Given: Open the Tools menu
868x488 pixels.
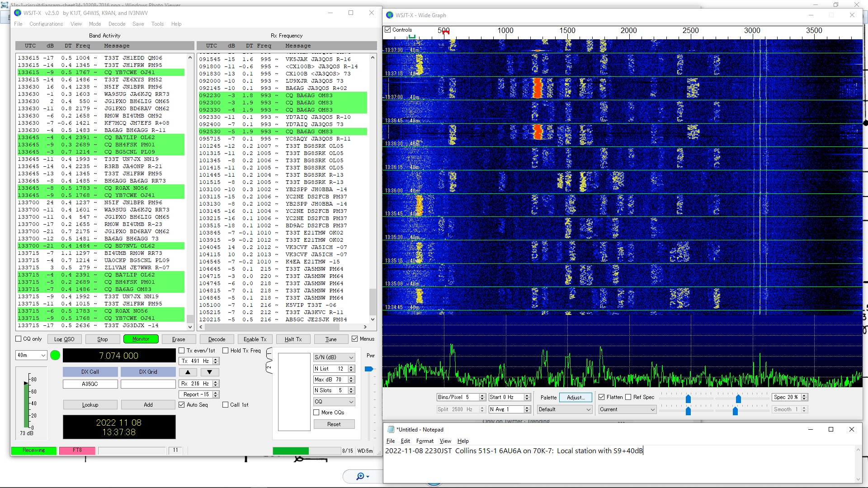Looking at the screenshot, I should coord(157,24).
